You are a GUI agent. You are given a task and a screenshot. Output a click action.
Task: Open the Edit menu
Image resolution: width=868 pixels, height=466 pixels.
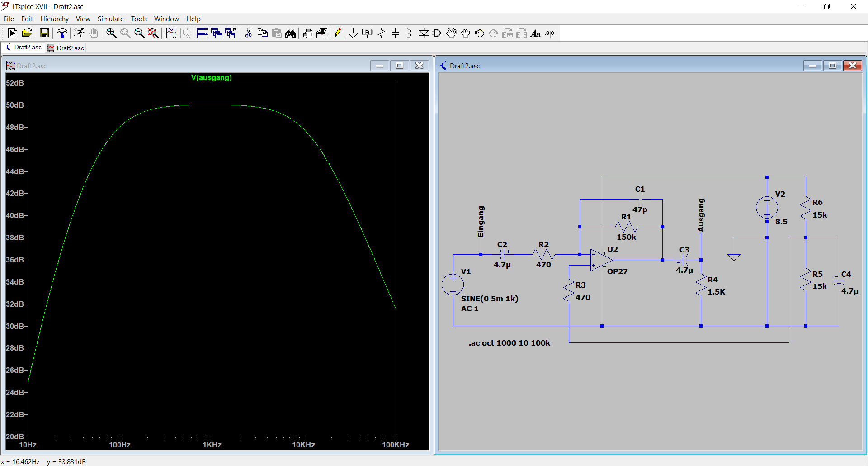point(27,19)
